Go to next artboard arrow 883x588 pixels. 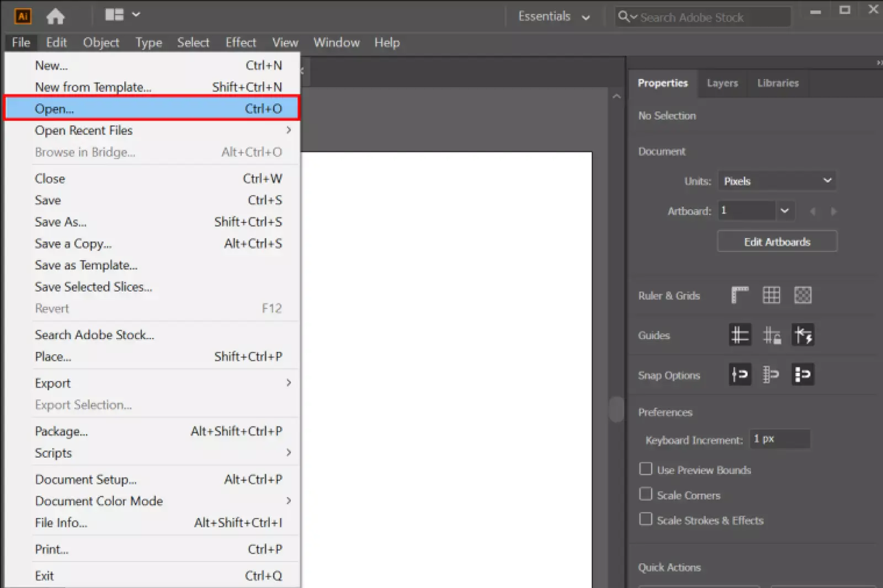(833, 211)
